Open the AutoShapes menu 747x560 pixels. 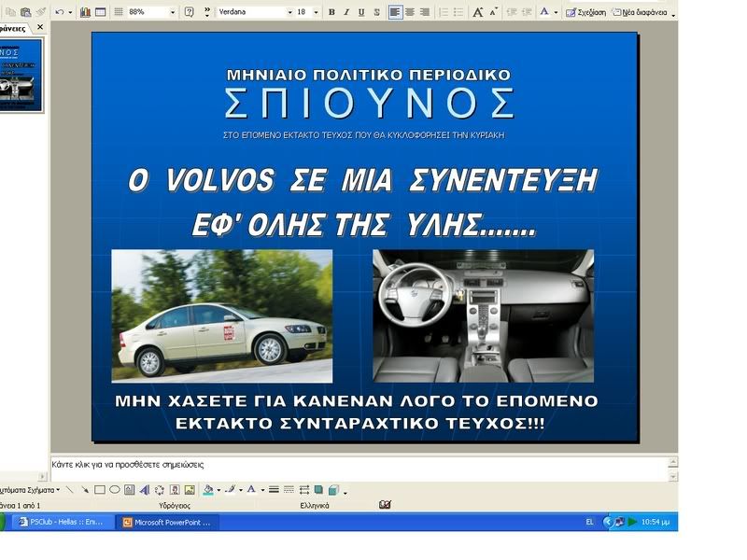[x=30, y=489]
